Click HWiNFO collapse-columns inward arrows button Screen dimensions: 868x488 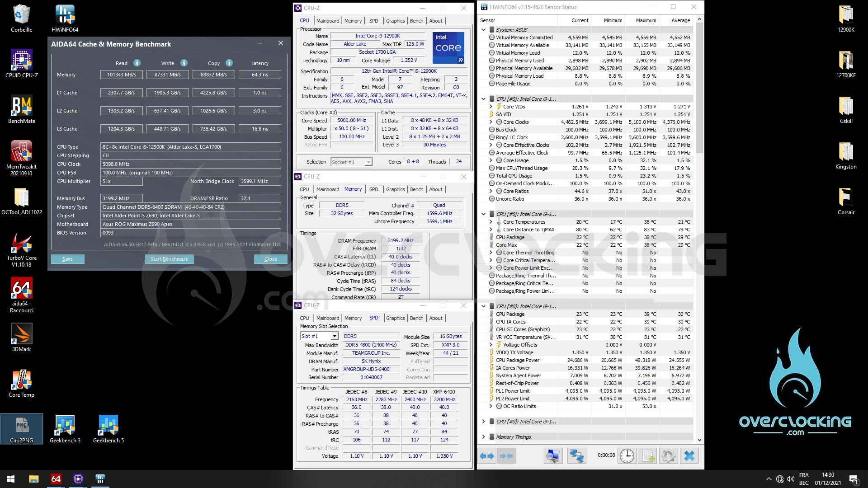(x=506, y=456)
